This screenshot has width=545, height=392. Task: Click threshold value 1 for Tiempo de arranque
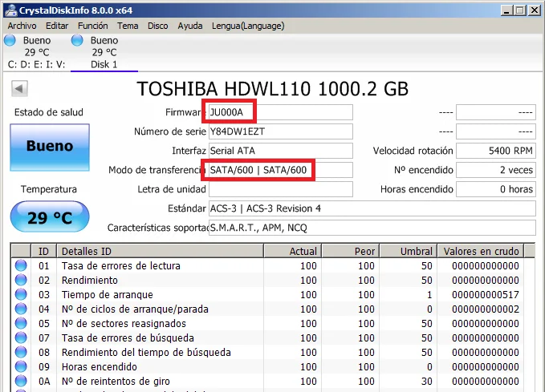click(x=429, y=295)
